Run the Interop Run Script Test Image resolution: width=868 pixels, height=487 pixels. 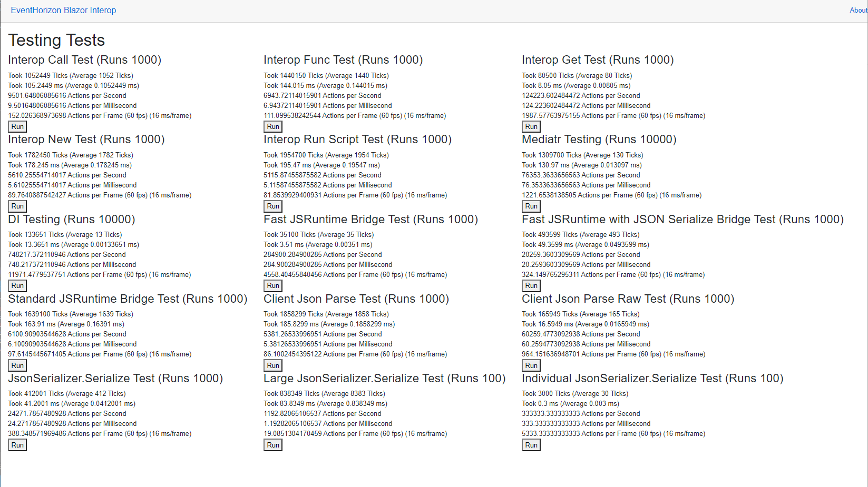coord(273,206)
